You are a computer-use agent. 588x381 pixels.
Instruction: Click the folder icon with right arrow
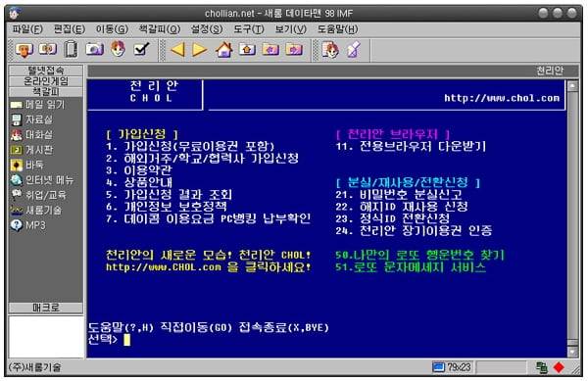pos(294,49)
